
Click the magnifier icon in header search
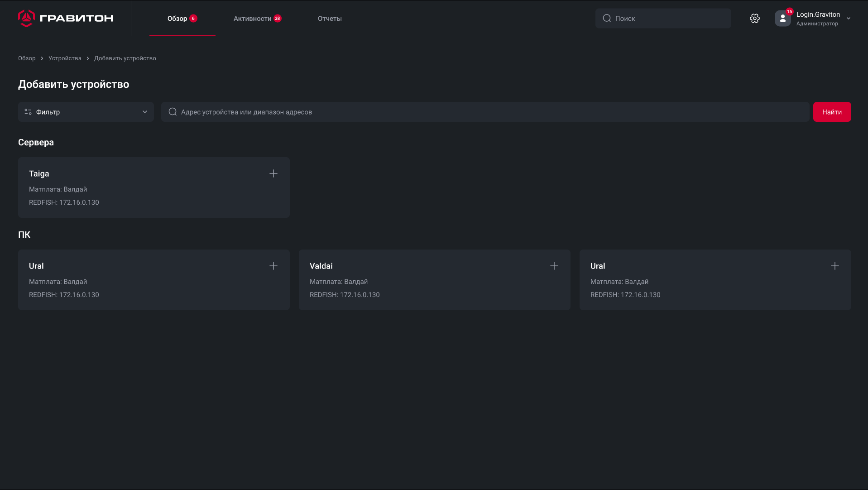[x=607, y=18]
